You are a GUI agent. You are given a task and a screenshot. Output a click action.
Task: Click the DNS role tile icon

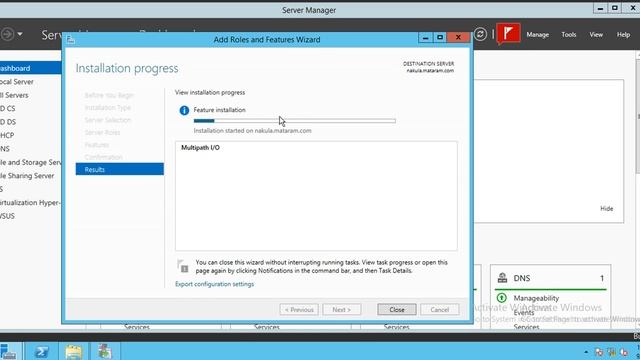pyautogui.click(x=502, y=278)
